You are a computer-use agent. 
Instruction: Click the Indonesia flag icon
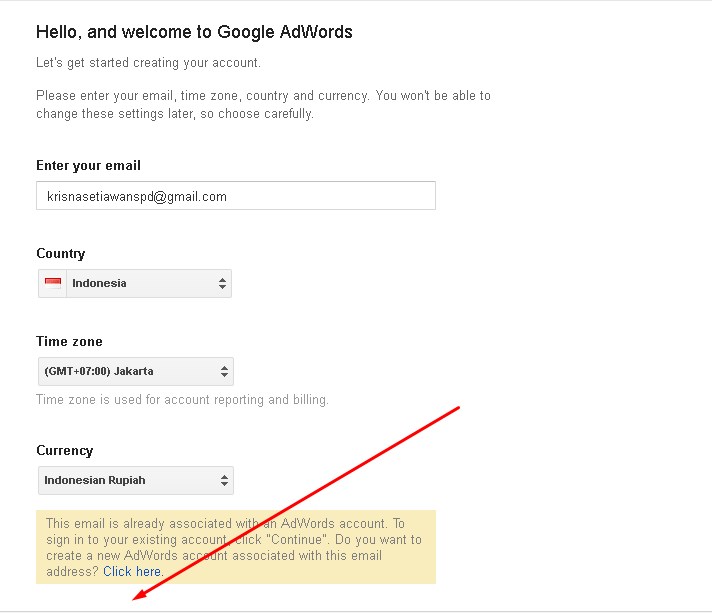click(53, 283)
